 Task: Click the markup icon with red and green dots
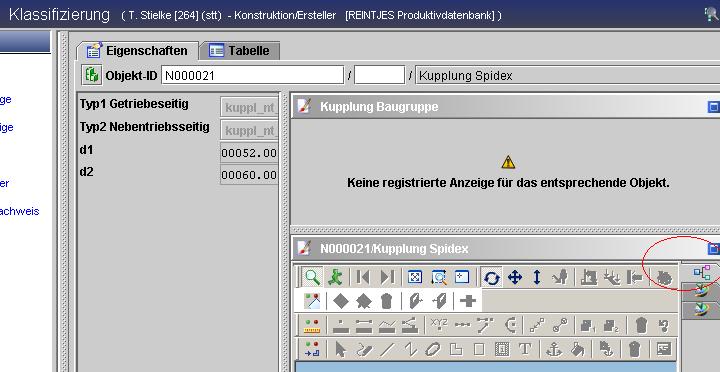point(313,301)
